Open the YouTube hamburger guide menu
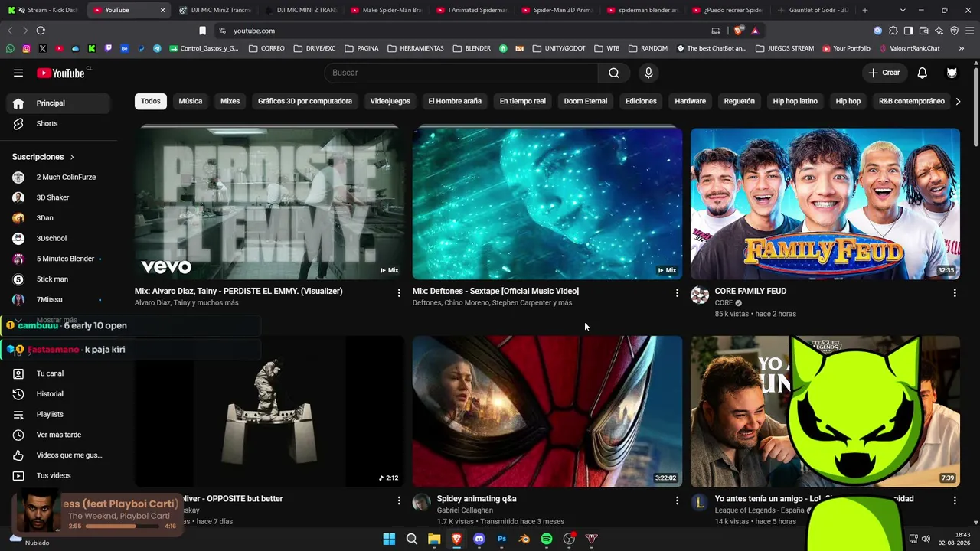Viewport: 980px width, 551px height. 18,73
